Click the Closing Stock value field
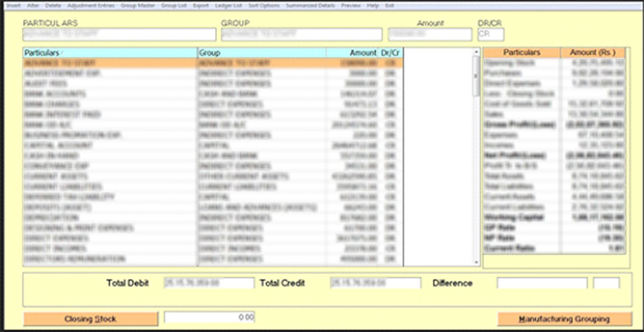 (x=210, y=317)
